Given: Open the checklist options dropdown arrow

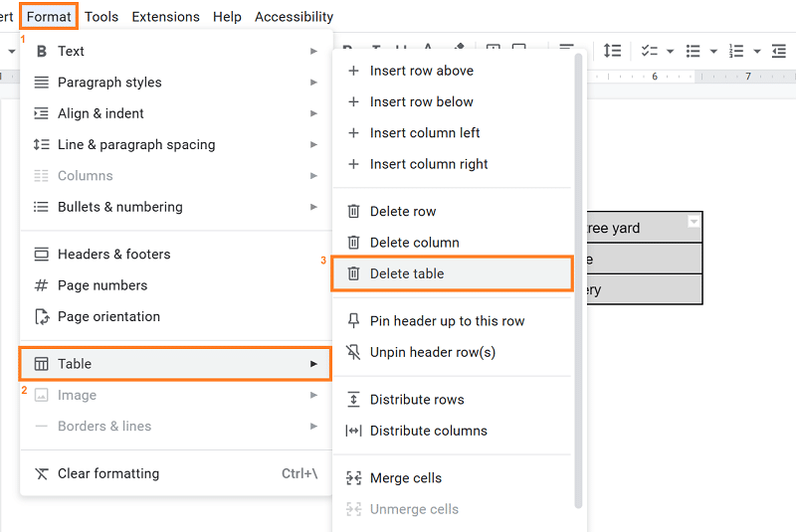Looking at the screenshot, I should (671, 51).
